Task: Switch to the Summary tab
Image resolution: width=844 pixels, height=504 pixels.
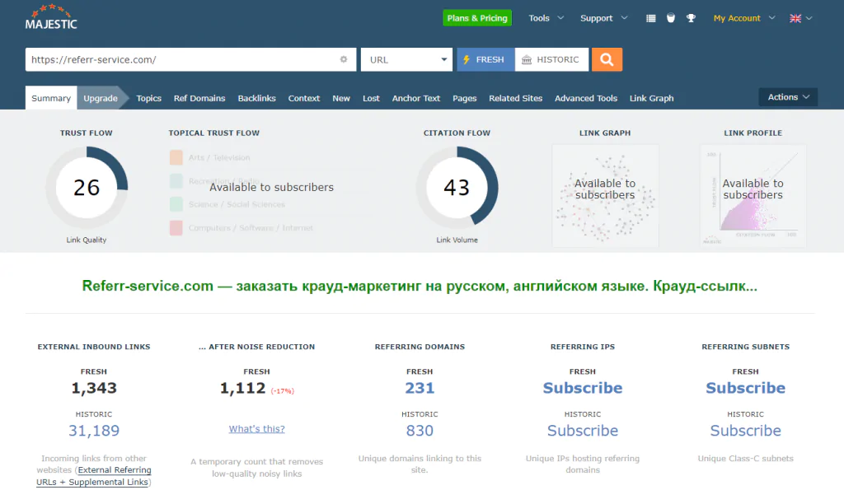Action: tap(51, 98)
